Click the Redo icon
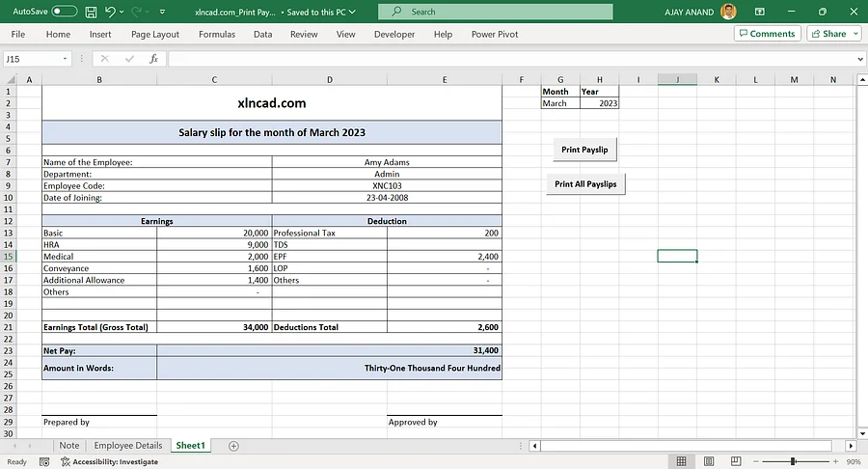The height and width of the screenshot is (469, 868). [x=136, y=11]
